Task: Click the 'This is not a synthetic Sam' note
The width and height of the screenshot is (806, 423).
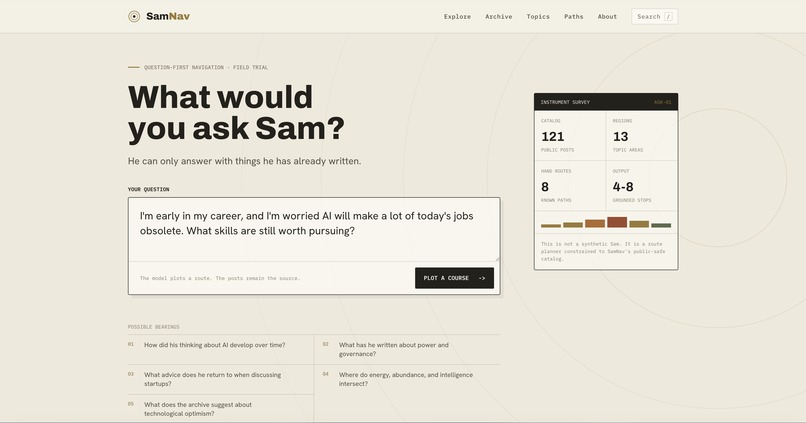Action: [x=603, y=251]
